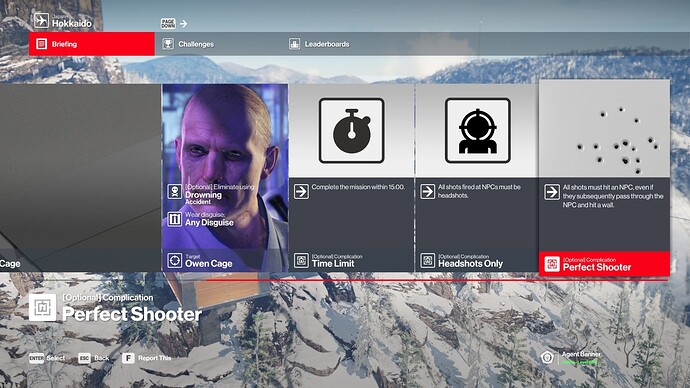Click arrow icon beside All shots must hit text
Screen dimensions: 690x388
[x=552, y=192]
